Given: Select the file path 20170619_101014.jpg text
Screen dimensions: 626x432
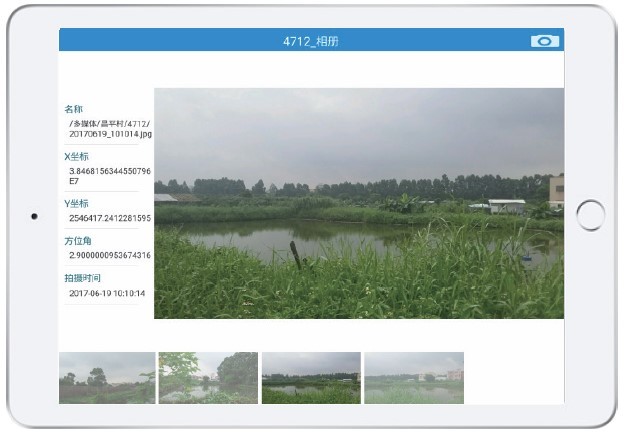Looking at the screenshot, I should click(x=111, y=134).
